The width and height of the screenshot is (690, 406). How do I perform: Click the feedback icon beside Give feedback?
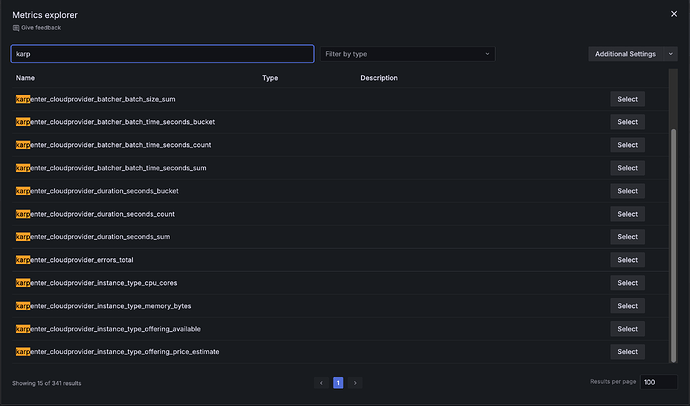coord(16,28)
